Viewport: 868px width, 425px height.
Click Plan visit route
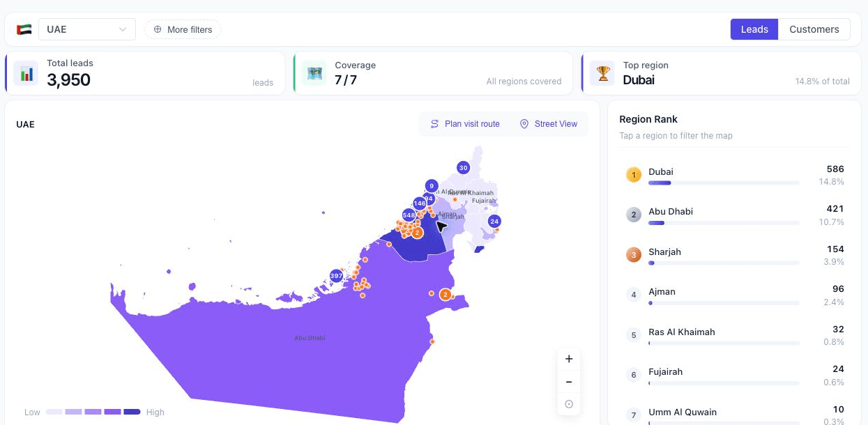(465, 124)
